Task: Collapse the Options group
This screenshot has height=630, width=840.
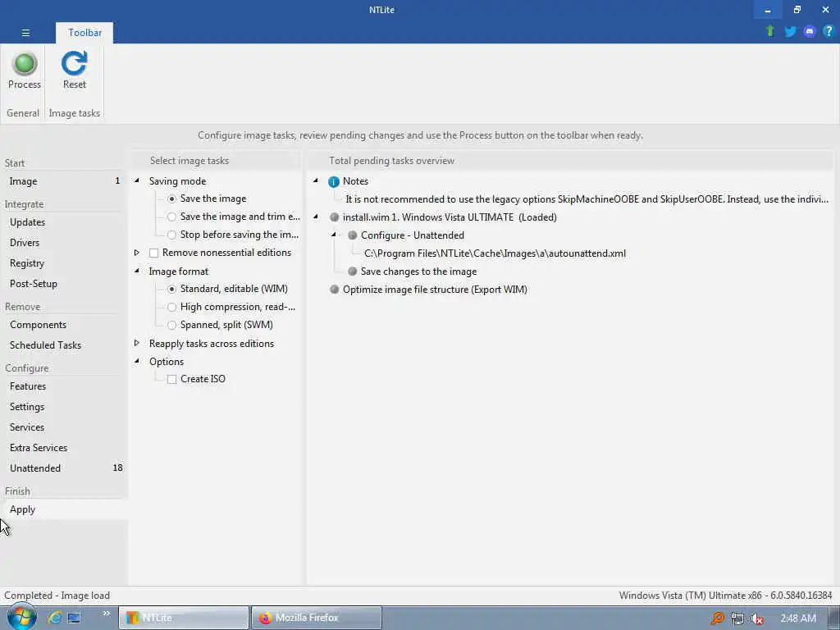Action: pos(137,361)
